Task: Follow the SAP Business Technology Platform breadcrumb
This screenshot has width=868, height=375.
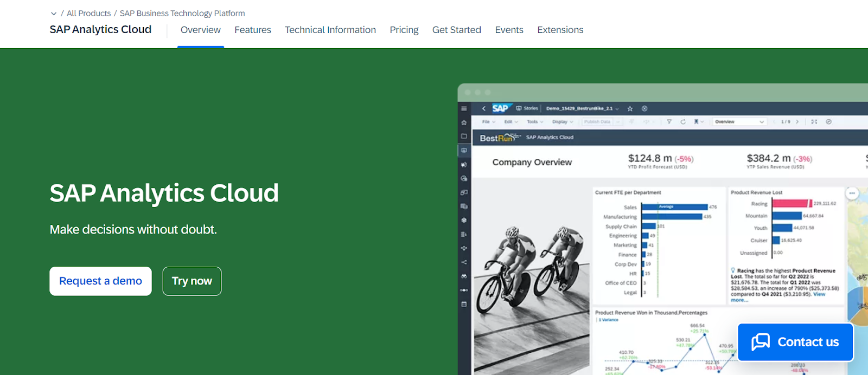Action: point(182,14)
